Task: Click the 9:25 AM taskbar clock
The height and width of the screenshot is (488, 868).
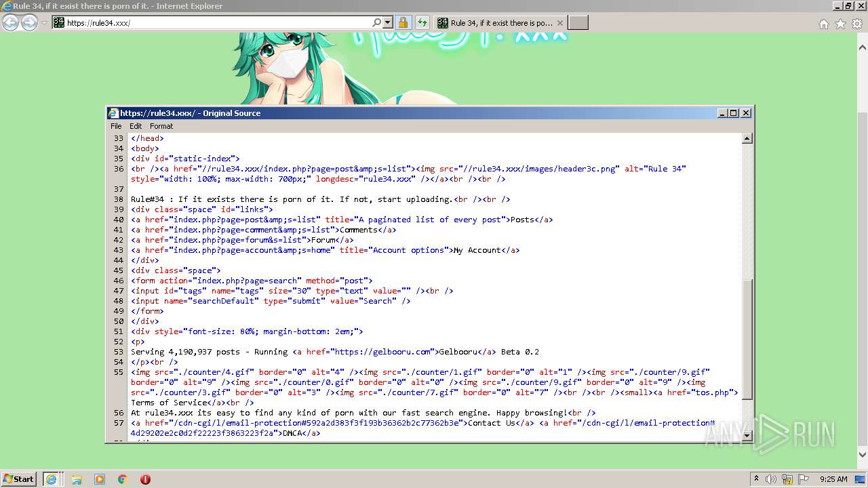Action: [833, 479]
